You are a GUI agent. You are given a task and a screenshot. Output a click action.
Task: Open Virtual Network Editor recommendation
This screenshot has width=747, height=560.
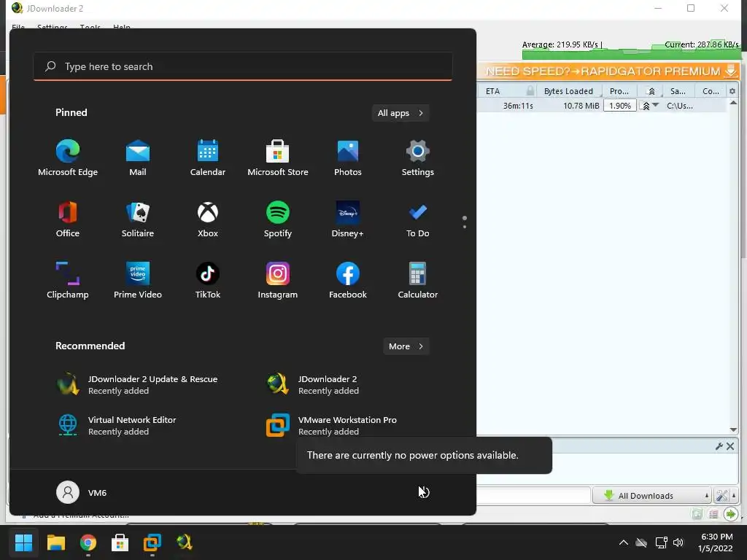coord(117,425)
